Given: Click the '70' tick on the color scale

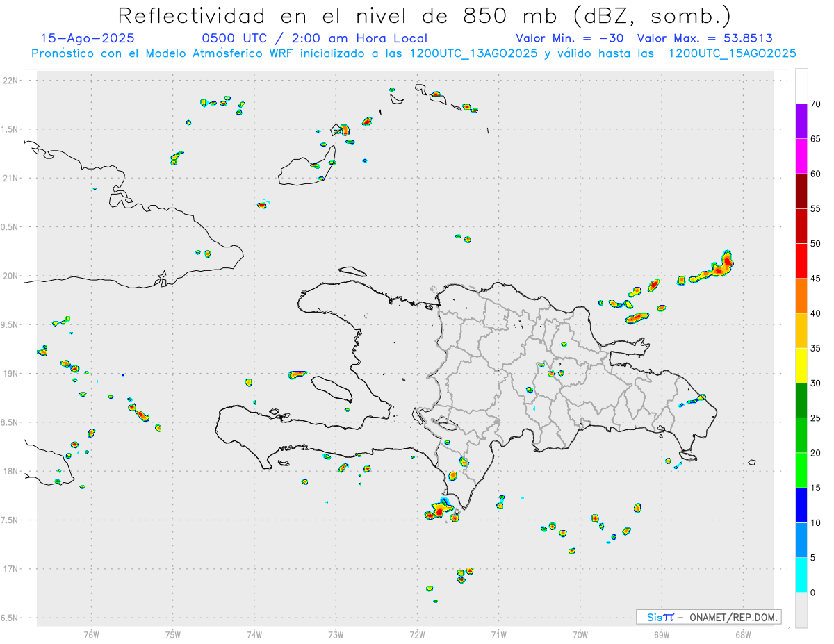Looking at the screenshot, I should pos(815,104).
